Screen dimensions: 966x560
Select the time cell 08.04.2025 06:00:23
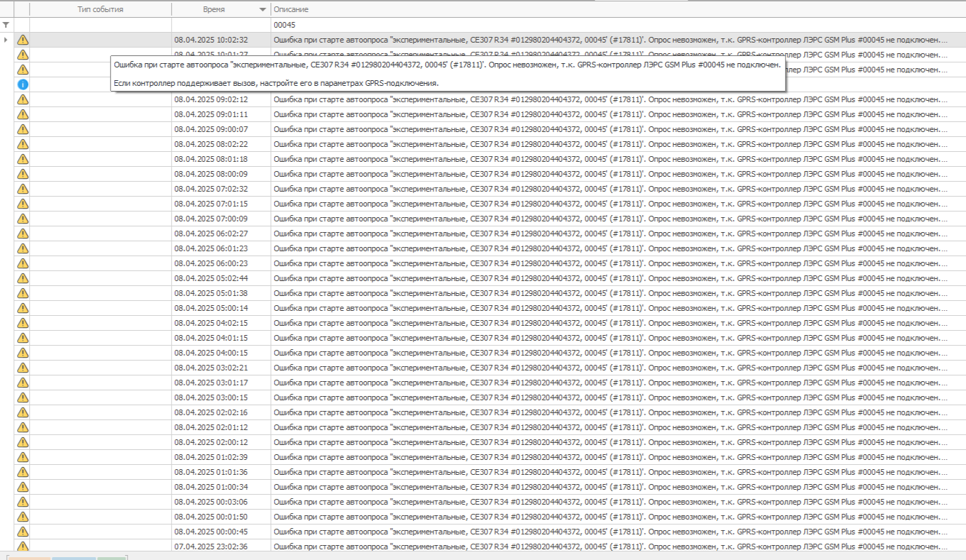[x=221, y=263]
